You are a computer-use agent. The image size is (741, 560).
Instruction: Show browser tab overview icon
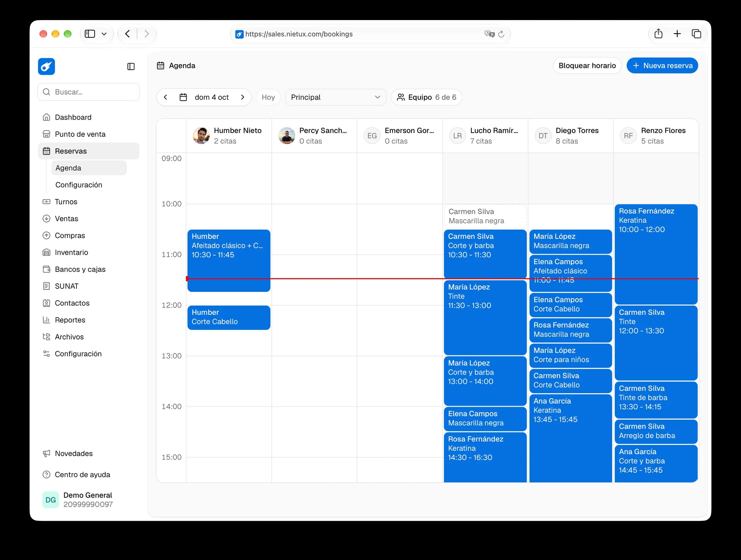coord(696,34)
